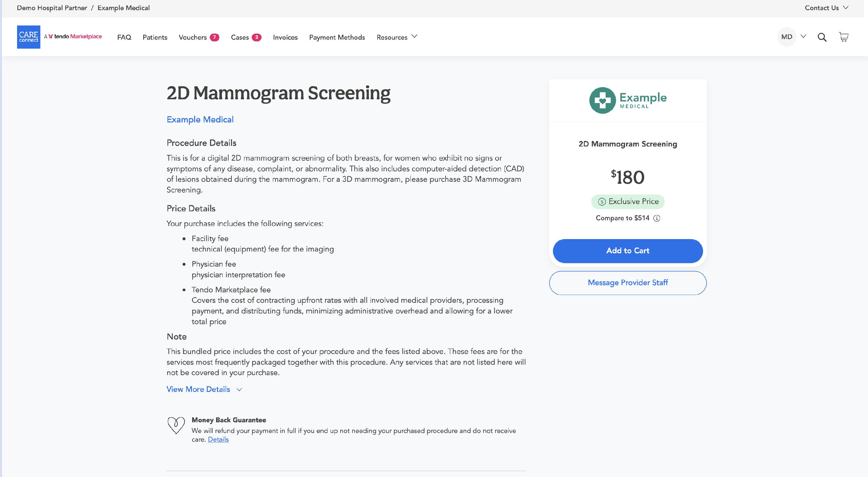Screen dimensions: 868x477
Task: Click the Cases count badge 3
Action: point(256,37)
